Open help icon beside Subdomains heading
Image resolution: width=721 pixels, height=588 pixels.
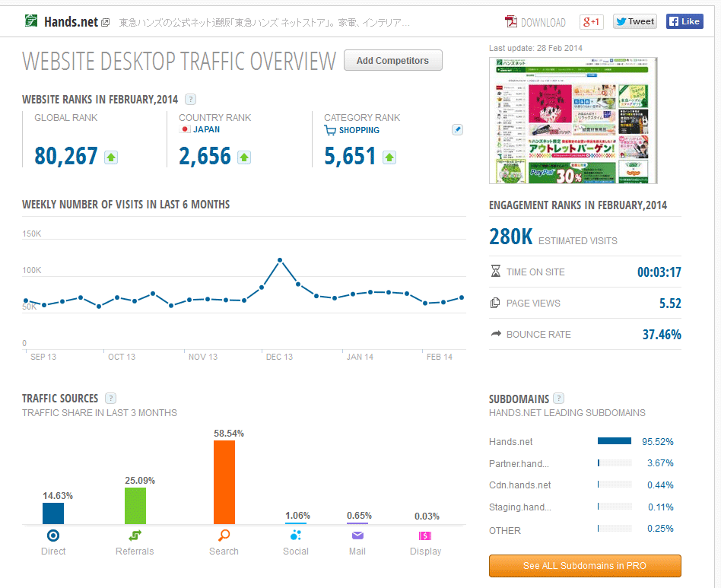pos(559,398)
